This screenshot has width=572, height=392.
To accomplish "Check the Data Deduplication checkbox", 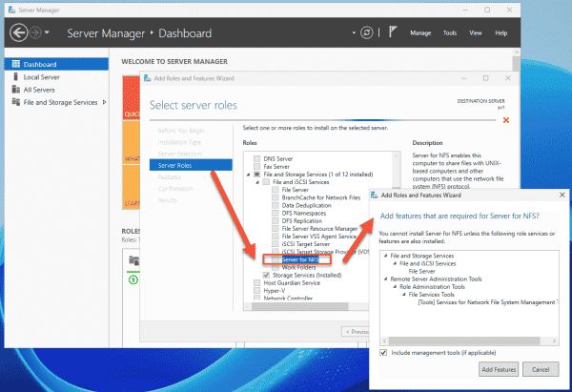I will coord(276,205).
